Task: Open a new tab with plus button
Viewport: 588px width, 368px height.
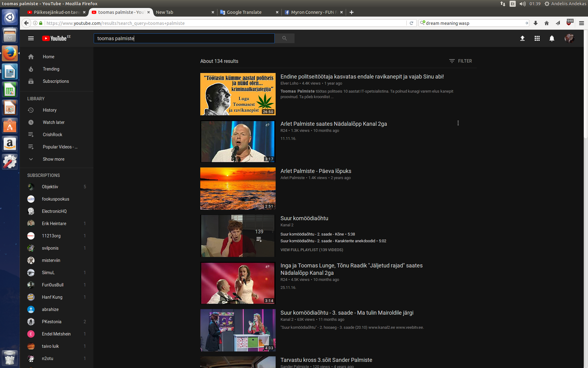Action: tap(352, 12)
